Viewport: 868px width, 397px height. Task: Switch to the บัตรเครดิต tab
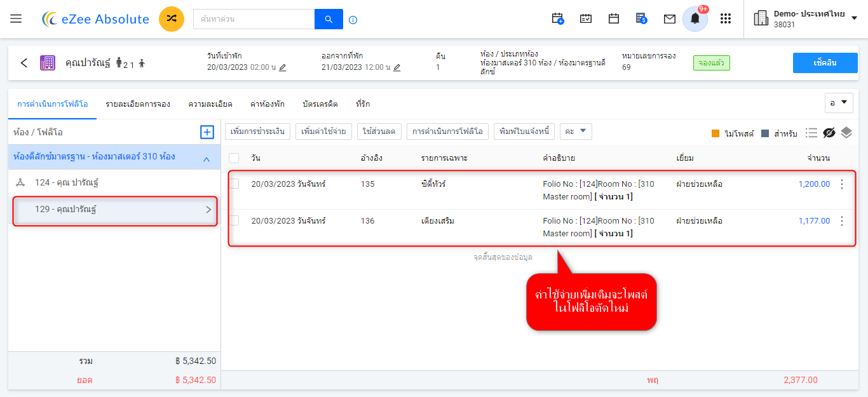click(x=320, y=104)
